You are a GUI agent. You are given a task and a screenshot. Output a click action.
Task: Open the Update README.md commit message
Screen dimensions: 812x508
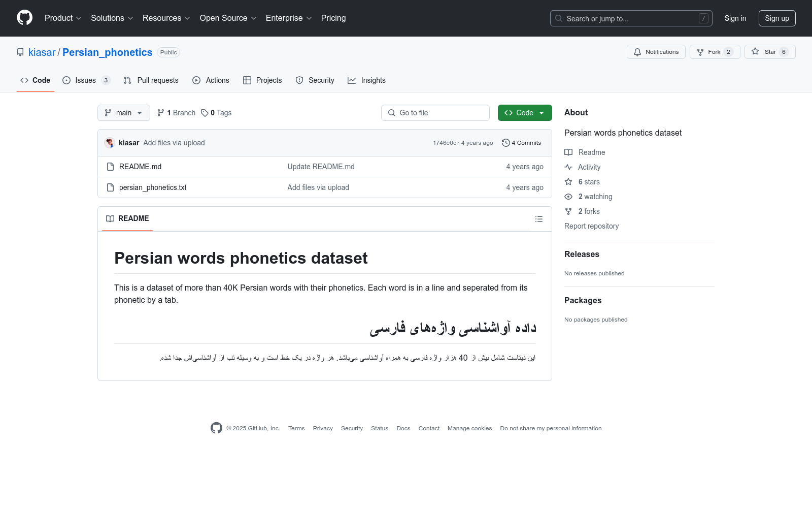coord(321,167)
